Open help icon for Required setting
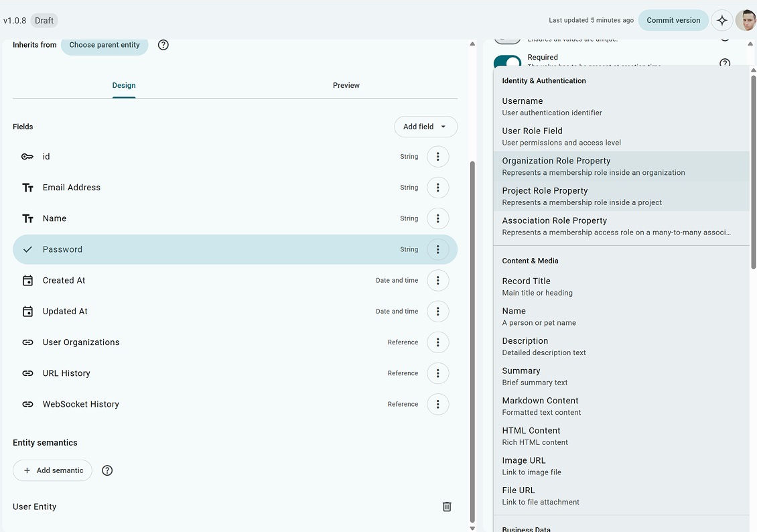This screenshot has height=532, width=757. (725, 62)
